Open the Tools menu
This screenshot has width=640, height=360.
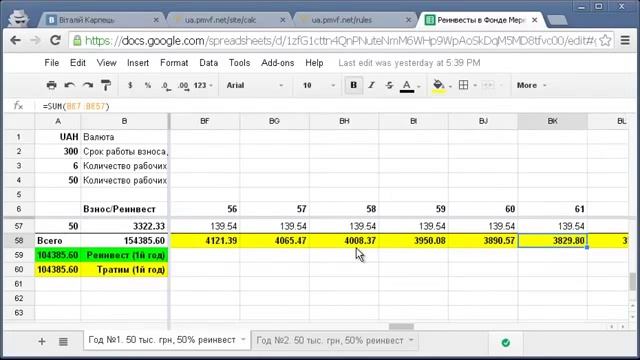pyautogui.click(x=239, y=63)
